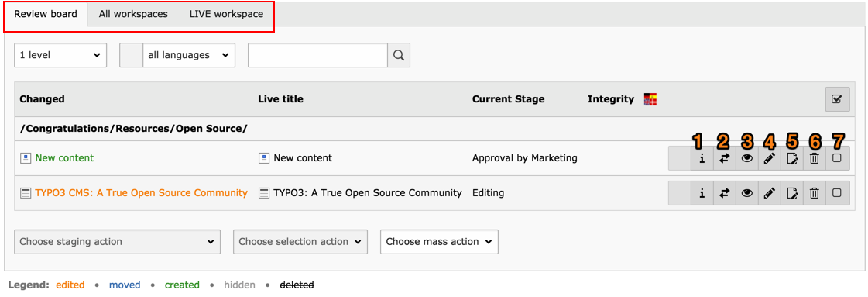868x297 pixels.
Task: Open Choose selection action dropdown
Action: pyautogui.click(x=300, y=242)
